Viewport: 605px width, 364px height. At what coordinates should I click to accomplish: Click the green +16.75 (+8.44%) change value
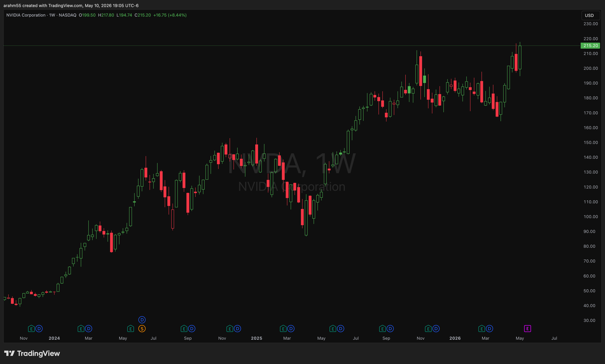click(170, 15)
